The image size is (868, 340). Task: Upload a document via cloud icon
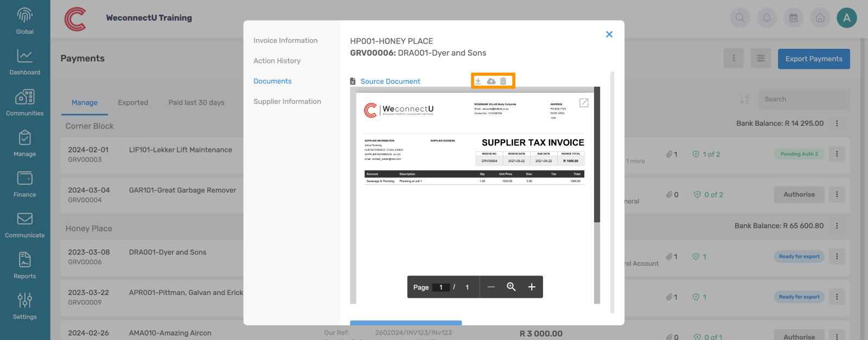(491, 81)
